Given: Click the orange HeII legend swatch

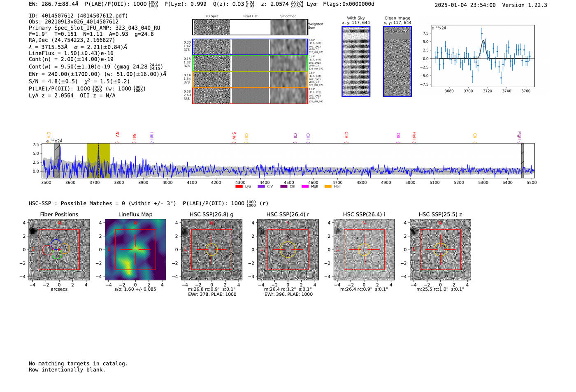Looking at the screenshot, I should tap(328, 186).
